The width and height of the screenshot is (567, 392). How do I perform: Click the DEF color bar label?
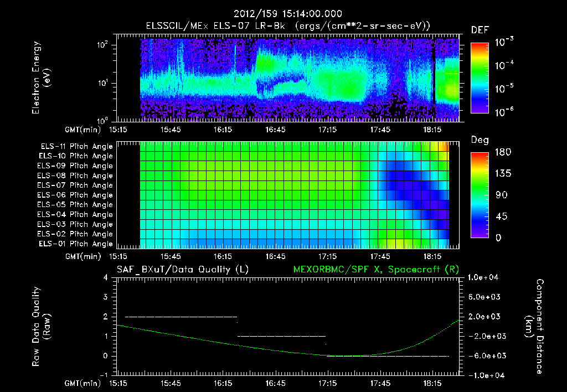click(x=480, y=30)
